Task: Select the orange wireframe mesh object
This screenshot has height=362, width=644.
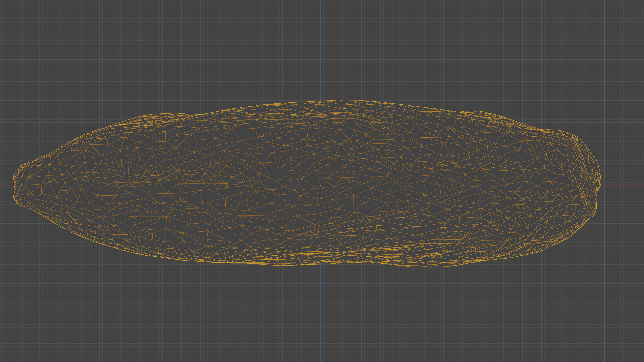Action: (x=307, y=184)
